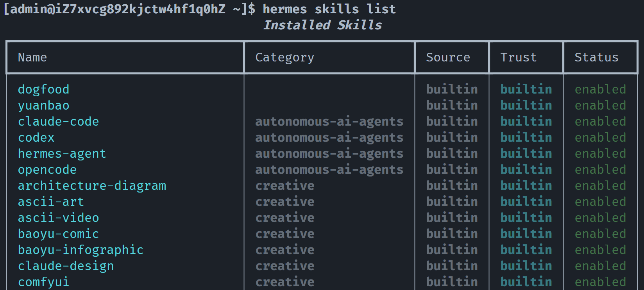Click the Installed Skills table title

pos(322,25)
